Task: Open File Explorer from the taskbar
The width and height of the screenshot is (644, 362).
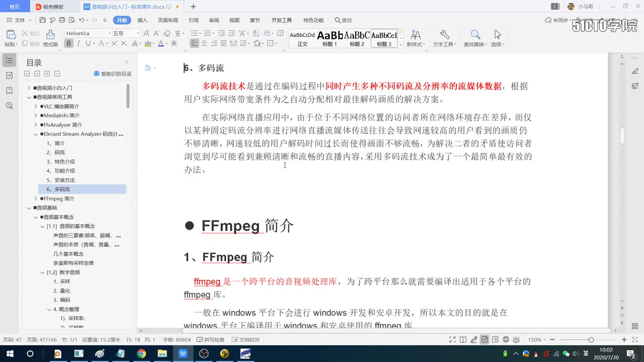Action: (162, 353)
